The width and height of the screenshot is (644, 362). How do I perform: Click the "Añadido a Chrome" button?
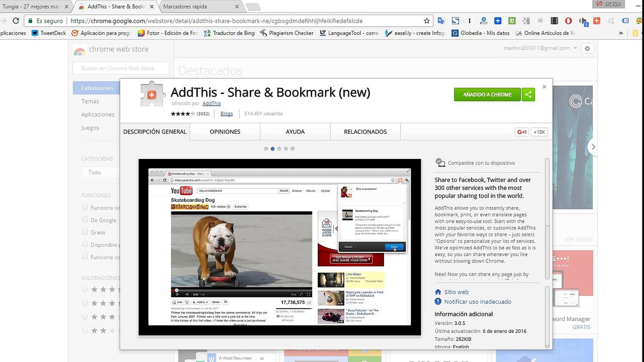[x=487, y=95]
